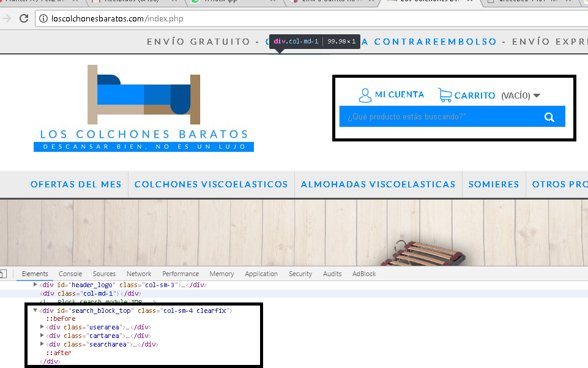
Task: Click the browser reload button
Action: (24, 18)
